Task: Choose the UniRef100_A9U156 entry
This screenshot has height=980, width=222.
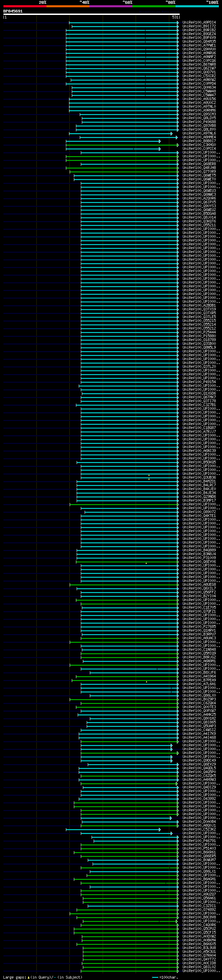Action: click(199, 99)
